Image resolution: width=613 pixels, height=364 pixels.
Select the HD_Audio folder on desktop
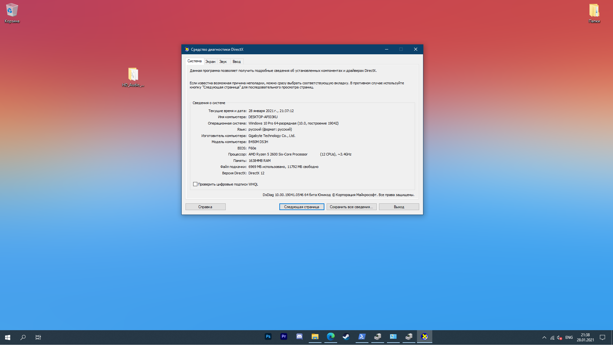pos(133,77)
